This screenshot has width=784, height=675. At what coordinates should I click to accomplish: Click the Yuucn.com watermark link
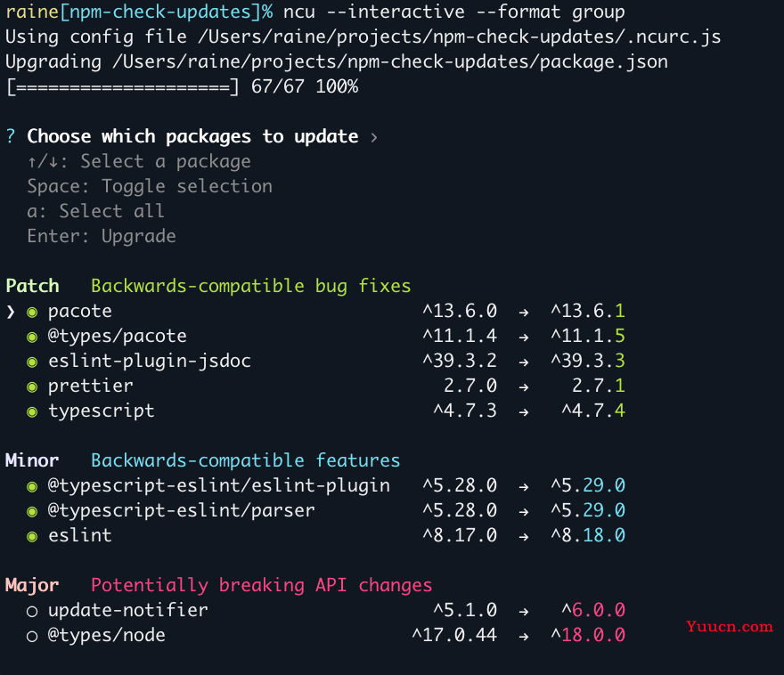coord(730,627)
